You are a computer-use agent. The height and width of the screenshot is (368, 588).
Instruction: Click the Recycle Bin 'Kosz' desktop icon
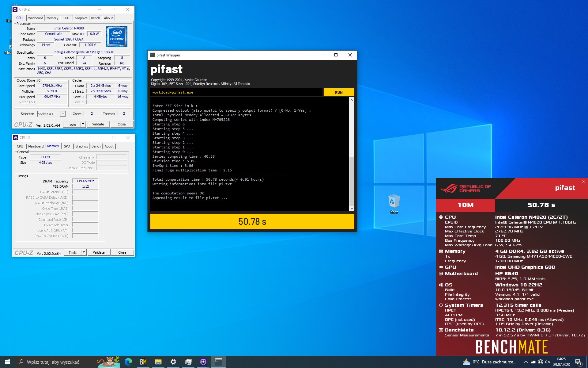[394, 204]
